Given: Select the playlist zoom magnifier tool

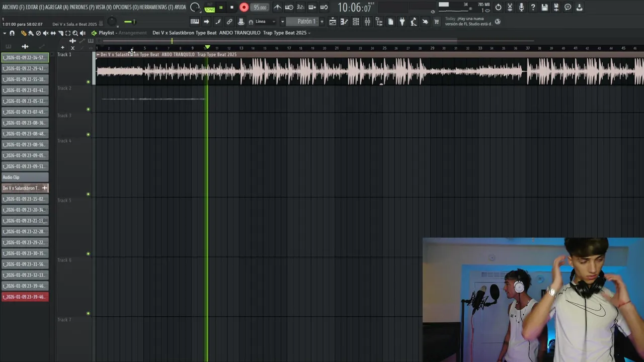Looking at the screenshot, I should tap(75, 33).
